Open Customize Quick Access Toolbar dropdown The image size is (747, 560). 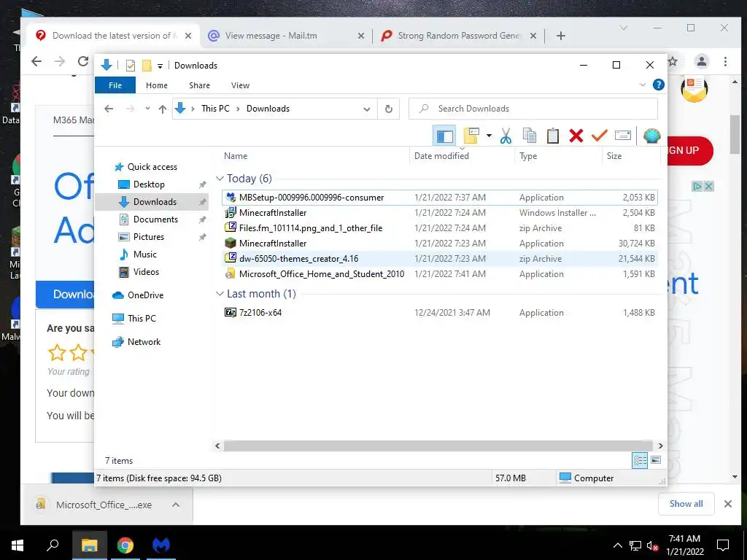[x=160, y=66]
